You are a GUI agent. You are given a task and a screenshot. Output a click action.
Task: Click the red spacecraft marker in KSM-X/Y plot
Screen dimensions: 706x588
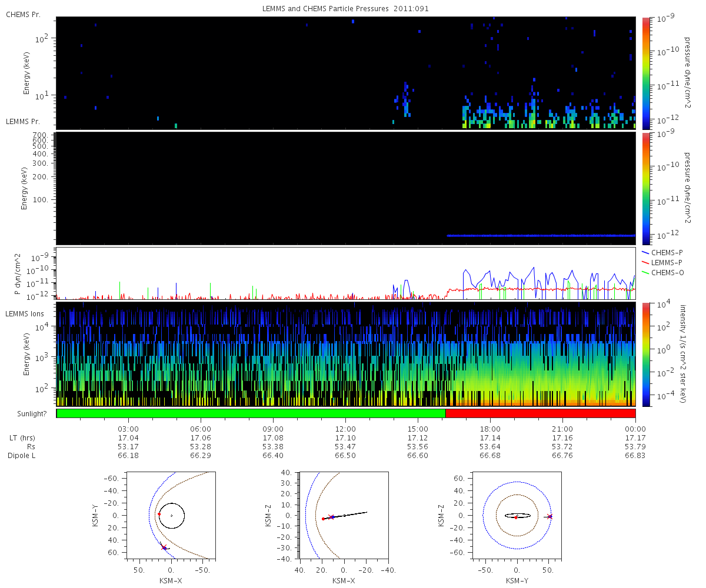pyautogui.click(x=159, y=514)
